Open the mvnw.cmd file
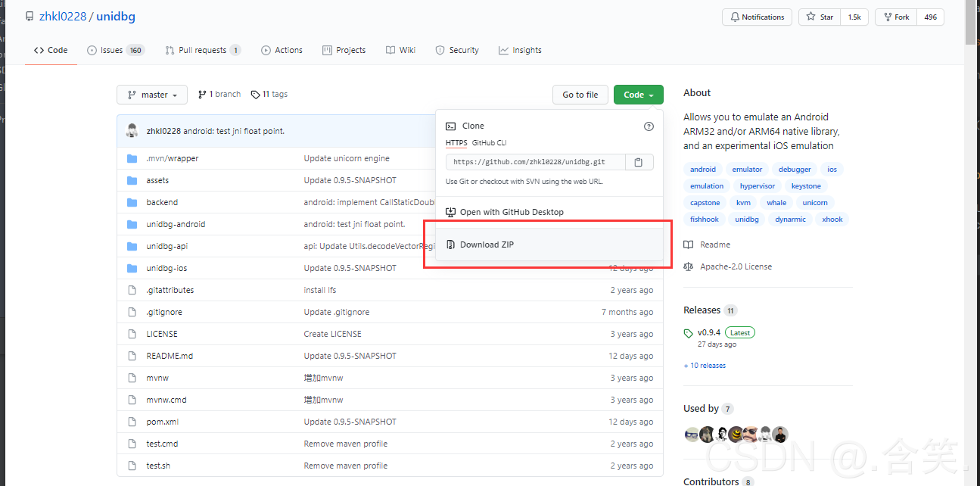The image size is (980, 486). [166, 400]
